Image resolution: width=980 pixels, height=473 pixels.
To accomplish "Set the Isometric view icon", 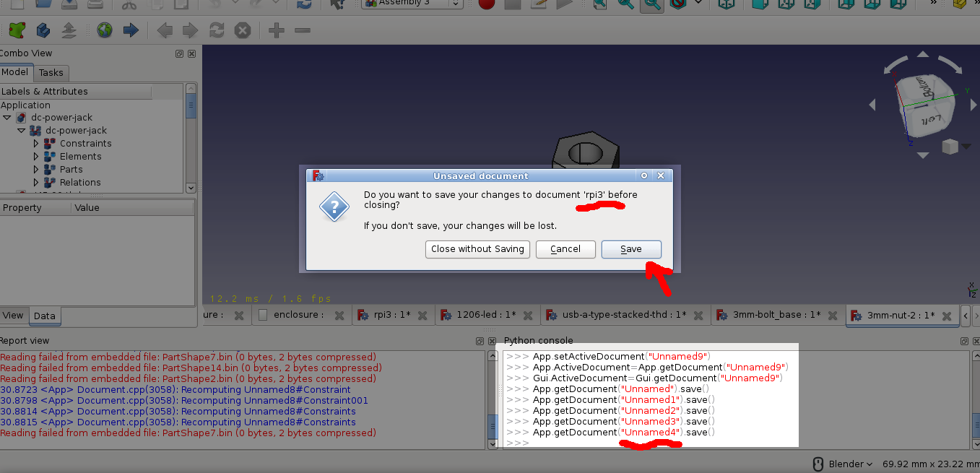I will coord(727,6).
